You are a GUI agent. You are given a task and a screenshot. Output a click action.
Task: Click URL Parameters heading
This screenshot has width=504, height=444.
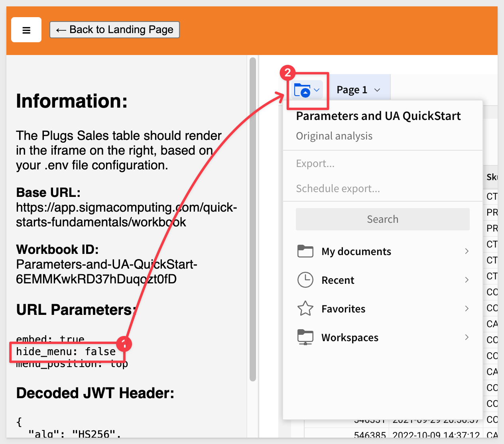77,310
